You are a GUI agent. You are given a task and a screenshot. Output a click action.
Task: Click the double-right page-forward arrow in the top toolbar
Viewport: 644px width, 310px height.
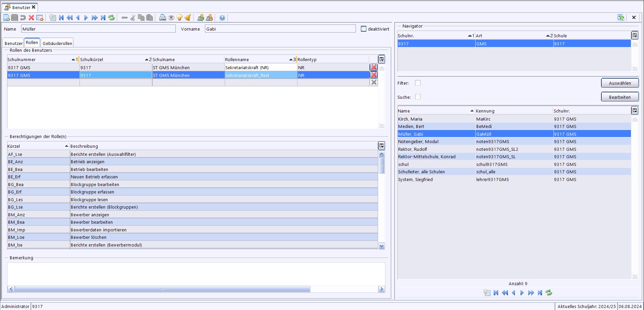(95, 18)
